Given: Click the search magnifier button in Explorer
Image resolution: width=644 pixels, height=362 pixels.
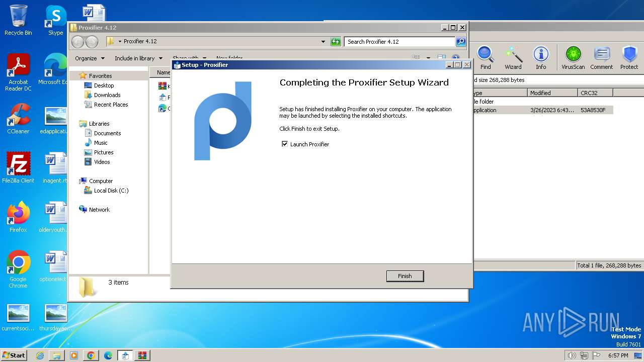Looking at the screenshot, I should (460, 42).
